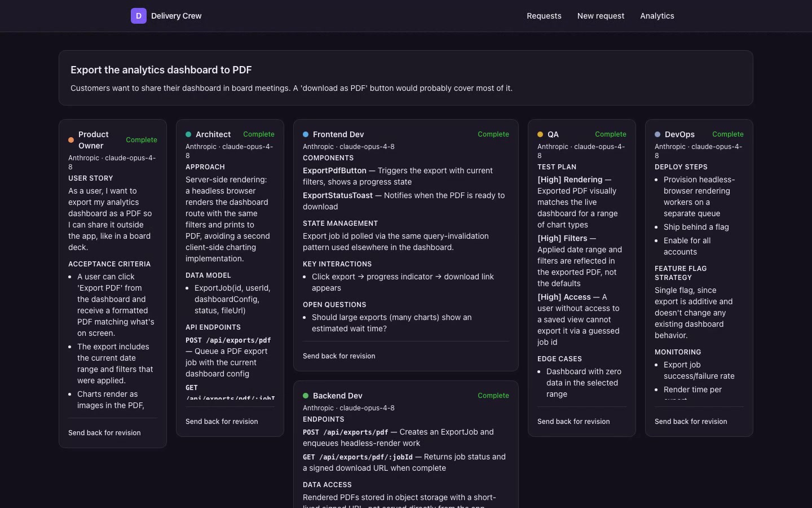
Task: Click the gray DevOps status dot
Action: [x=657, y=134]
